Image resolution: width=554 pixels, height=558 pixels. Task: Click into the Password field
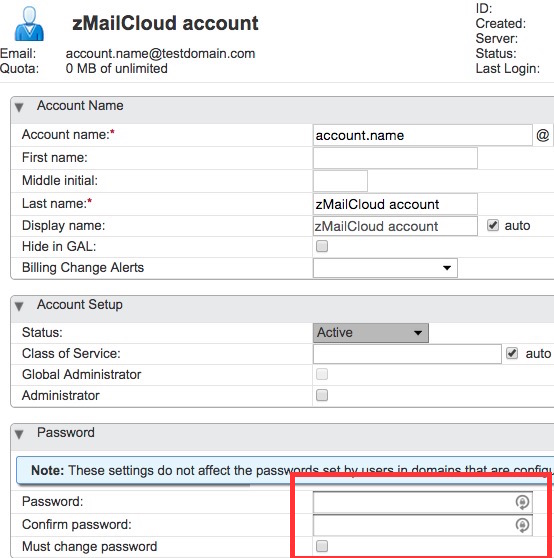click(x=423, y=502)
